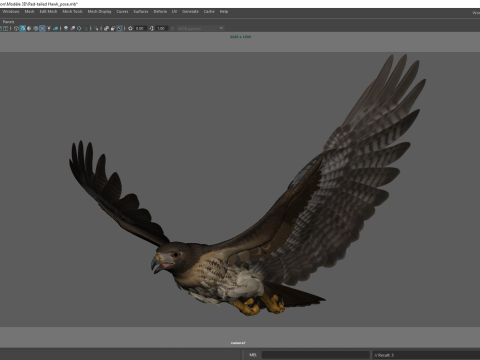Toggle the view transform color management icon
The width and height of the screenshot is (480, 360).
click(x=173, y=28)
